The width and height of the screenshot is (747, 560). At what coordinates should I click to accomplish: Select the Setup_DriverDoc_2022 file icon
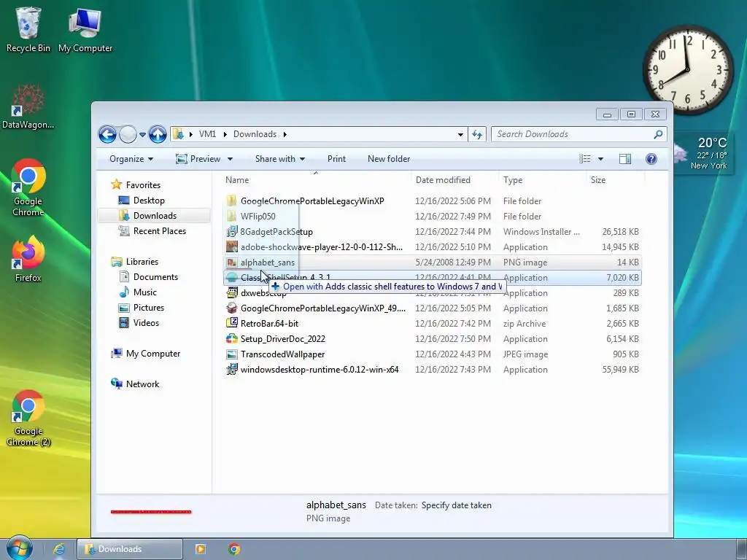coord(231,338)
